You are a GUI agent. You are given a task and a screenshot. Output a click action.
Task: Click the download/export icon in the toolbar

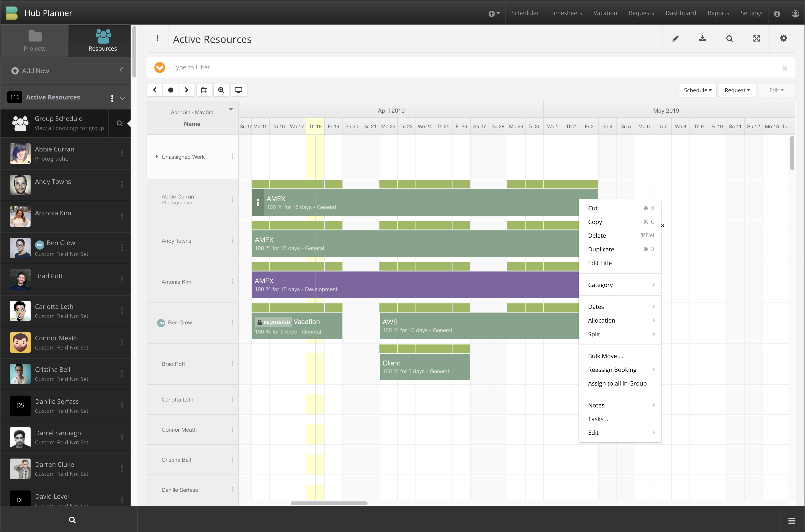[x=702, y=38]
